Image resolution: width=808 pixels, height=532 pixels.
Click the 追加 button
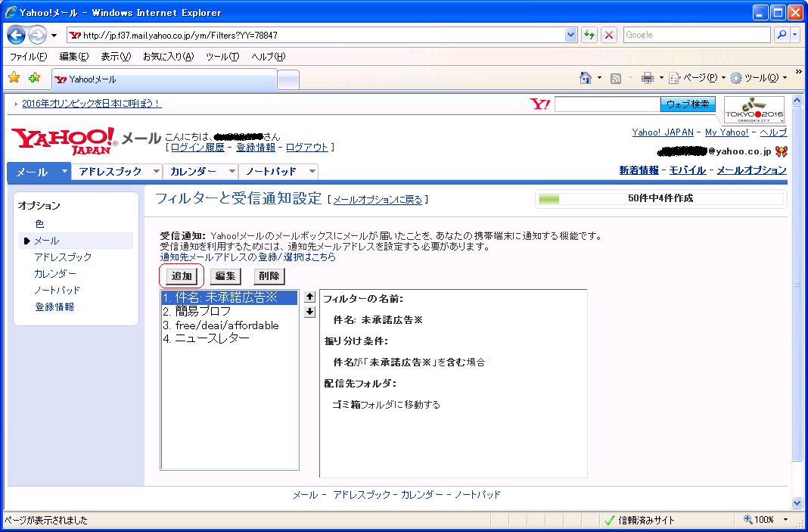click(x=182, y=276)
